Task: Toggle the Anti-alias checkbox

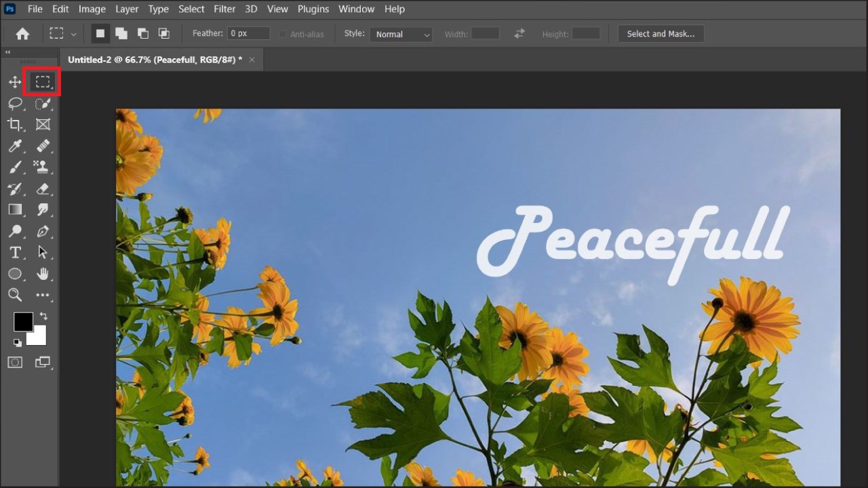Action: tap(283, 34)
